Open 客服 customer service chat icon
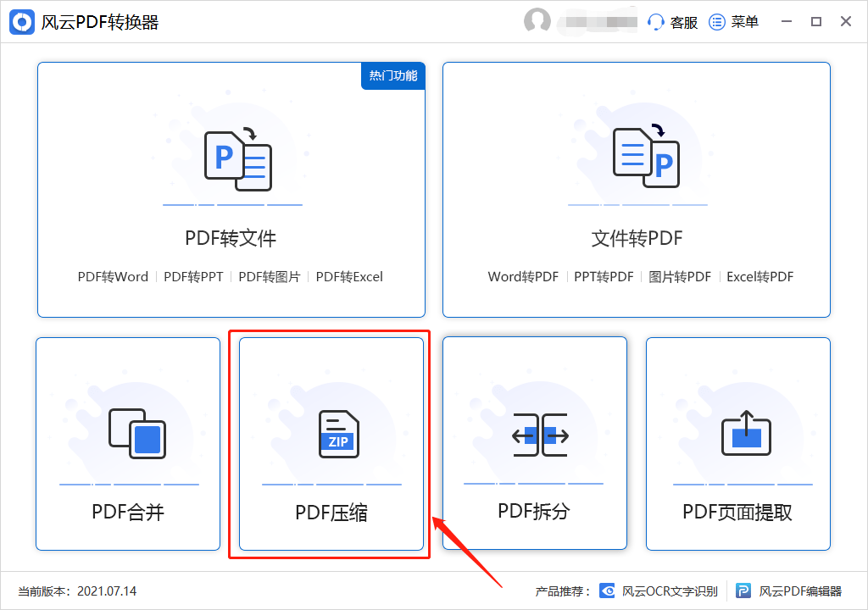Image resolution: width=868 pixels, height=610 pixels. point(656,21)
